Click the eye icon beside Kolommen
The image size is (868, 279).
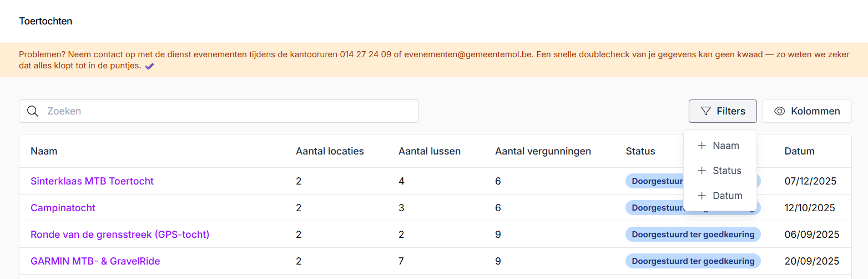click(x=779, y=111)
